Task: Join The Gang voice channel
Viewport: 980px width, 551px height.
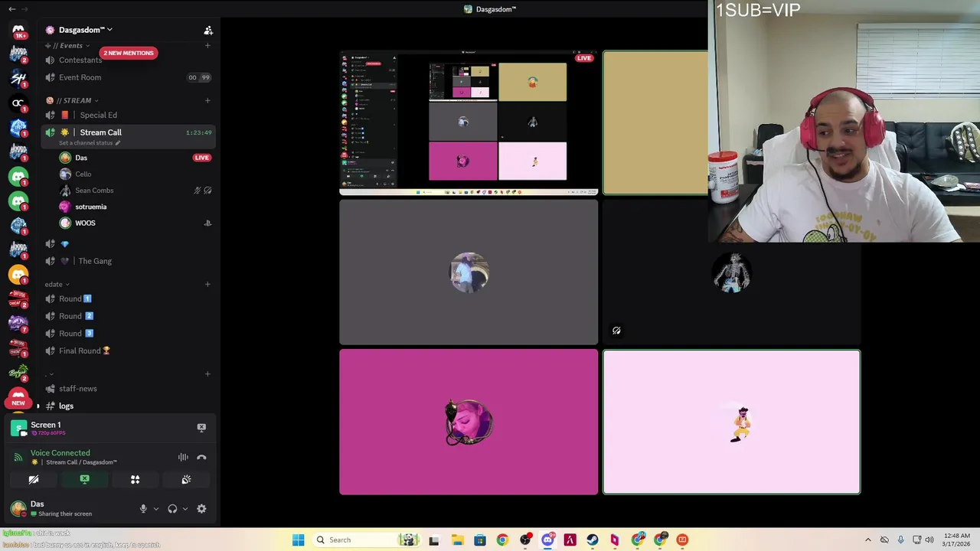Action: [x=126, y=261]
